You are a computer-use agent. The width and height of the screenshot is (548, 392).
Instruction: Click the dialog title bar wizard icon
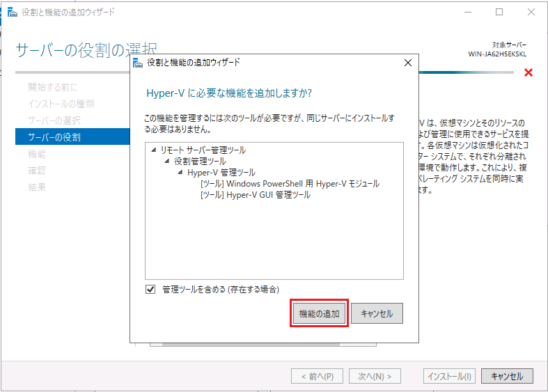point(138,63)
